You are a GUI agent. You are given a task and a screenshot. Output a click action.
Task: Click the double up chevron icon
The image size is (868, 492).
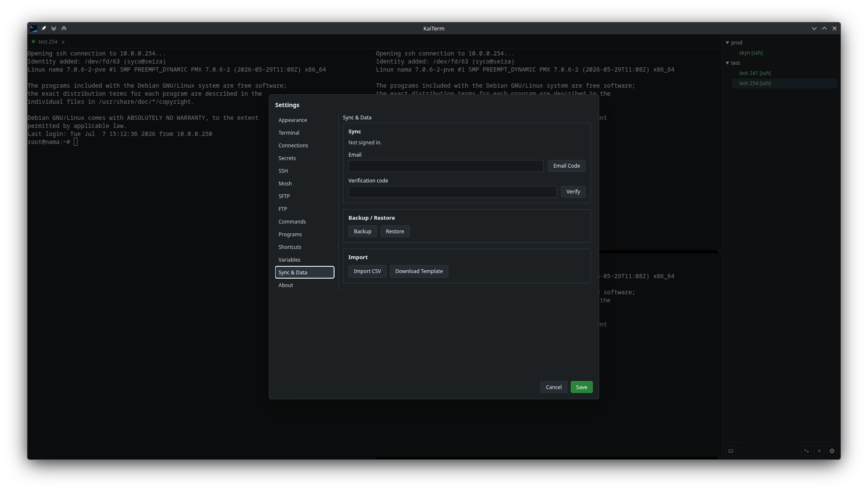click(x=64, y=28)
